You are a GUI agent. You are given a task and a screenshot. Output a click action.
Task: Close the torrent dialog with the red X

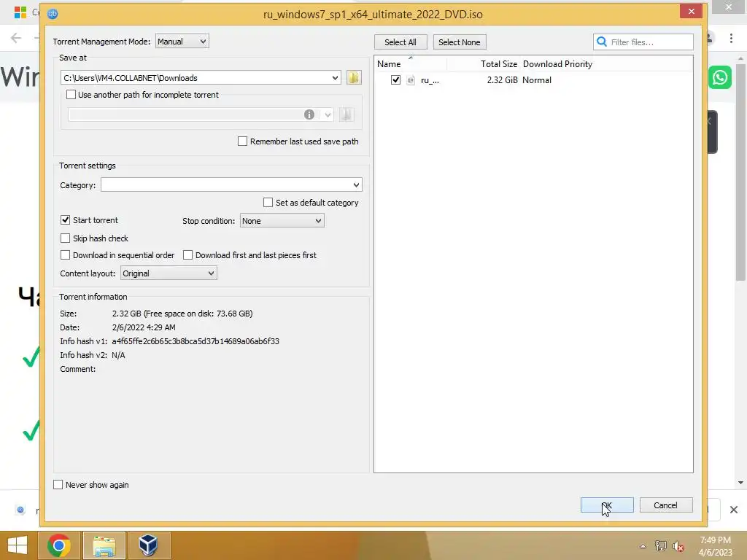692,11
